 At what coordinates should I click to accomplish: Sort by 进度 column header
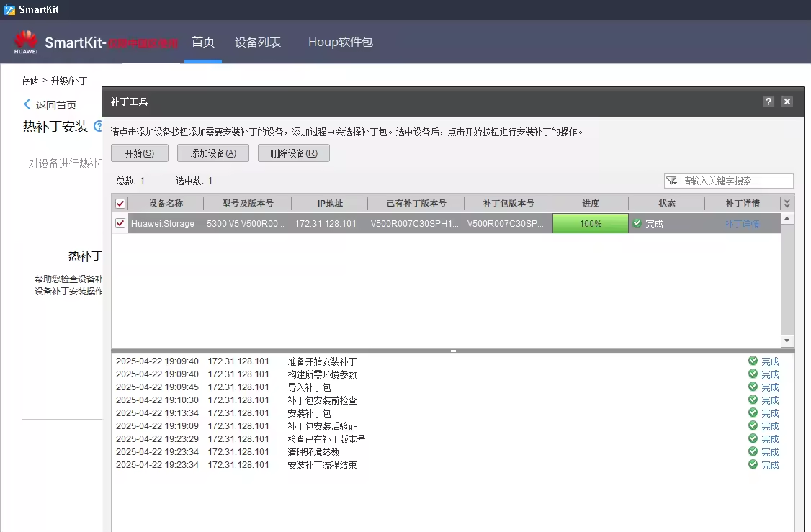point(590,204)
